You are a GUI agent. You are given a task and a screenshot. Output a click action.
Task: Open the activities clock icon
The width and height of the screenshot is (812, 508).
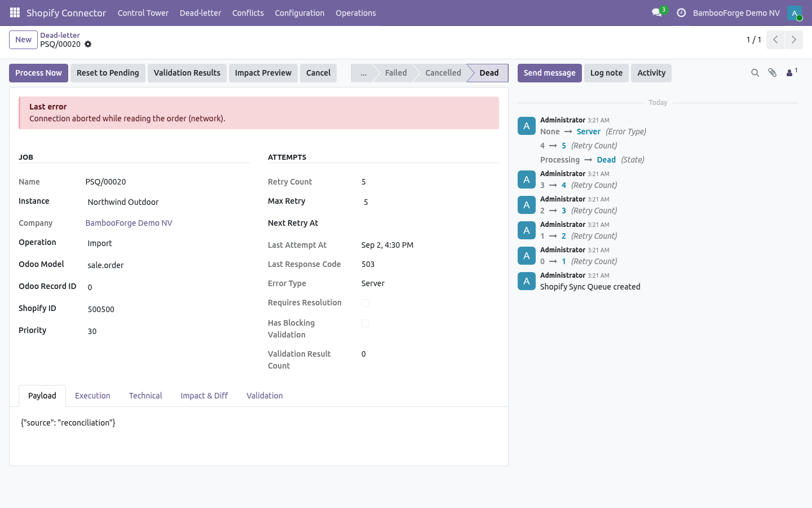[681, 12]
